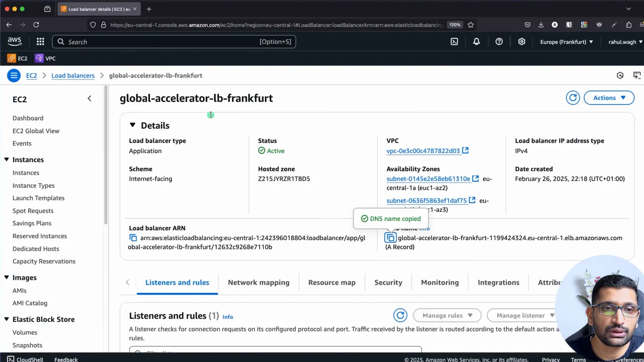Image resolution: width=644 pixels, height=362 pixels.
Task: Click the AWS logo home icon
Action: coord(14,42)
